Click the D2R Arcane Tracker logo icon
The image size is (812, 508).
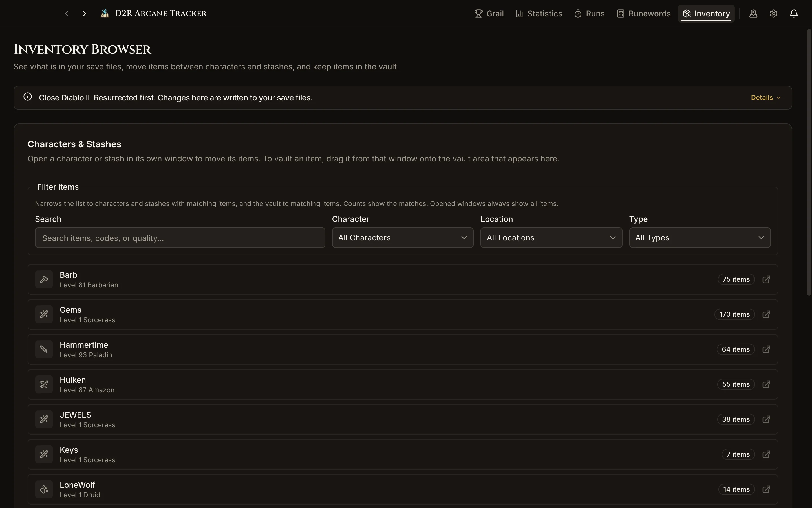pyautogui.click(x=105, y=14)
